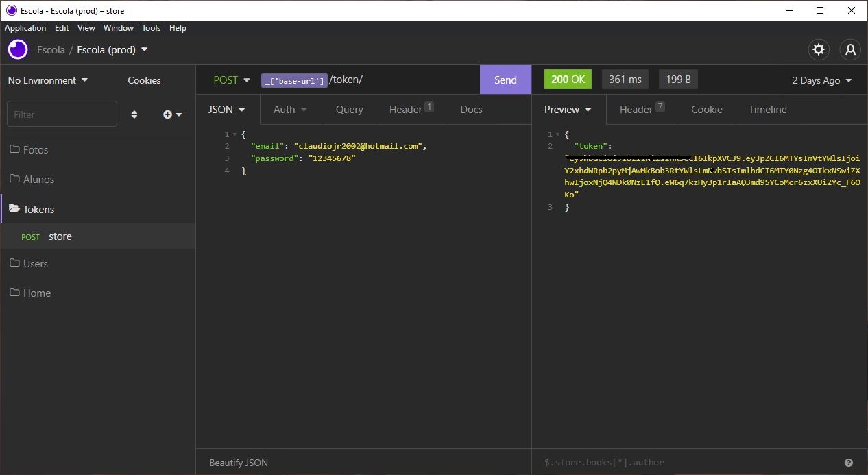Screen dimensions: 868x475
Task: Open the No Environment dropdown
Action: pyautogui.click(x=48, y=80)
